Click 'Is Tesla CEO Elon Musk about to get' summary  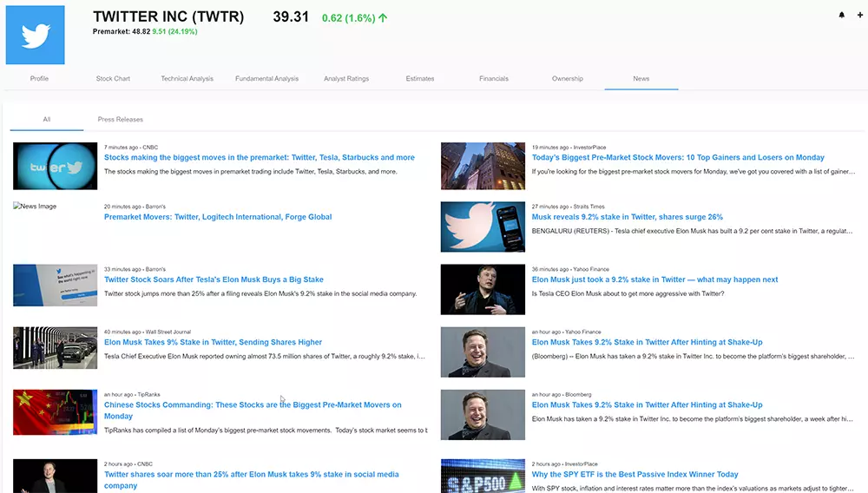(628, 294)
